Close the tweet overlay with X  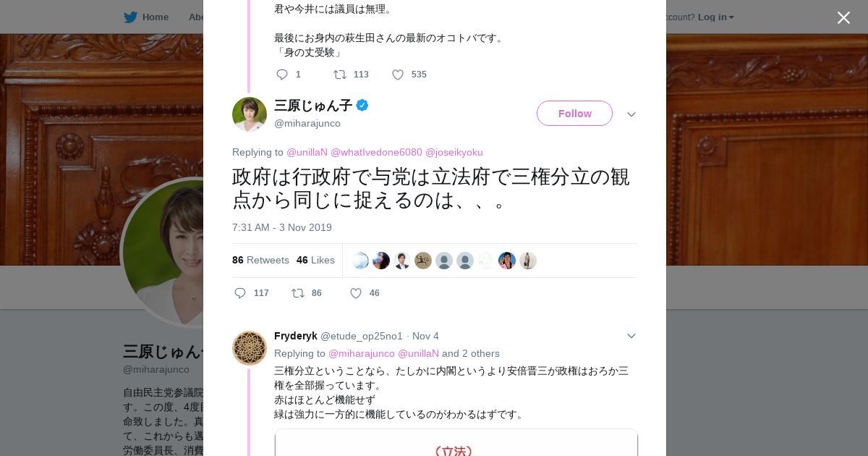[x=843, y=18]
